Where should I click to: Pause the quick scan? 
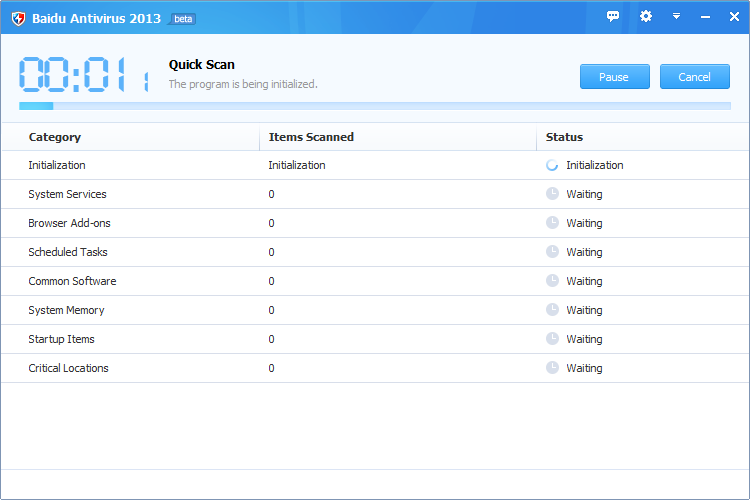pos(615,77)
